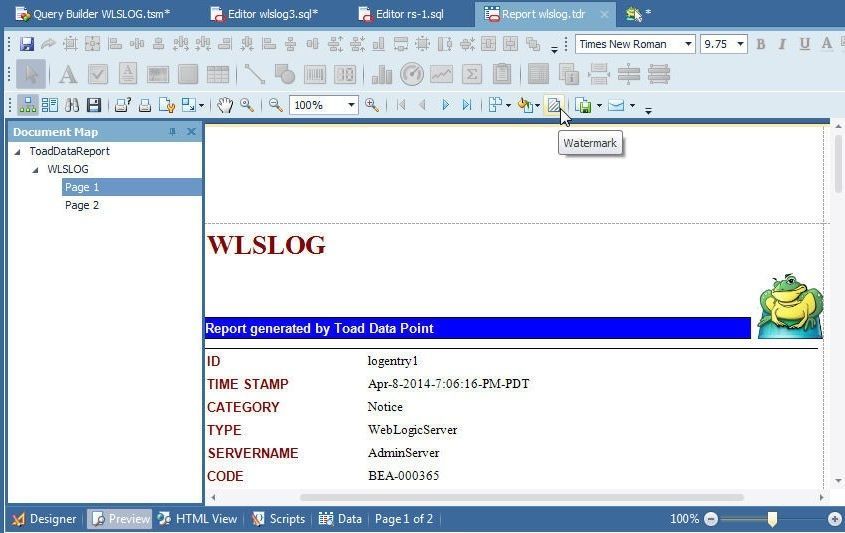Viewport: 845px width, 533px height.
Task: Go to the first page
Action: pyautogui.click(x=400, y=105)
